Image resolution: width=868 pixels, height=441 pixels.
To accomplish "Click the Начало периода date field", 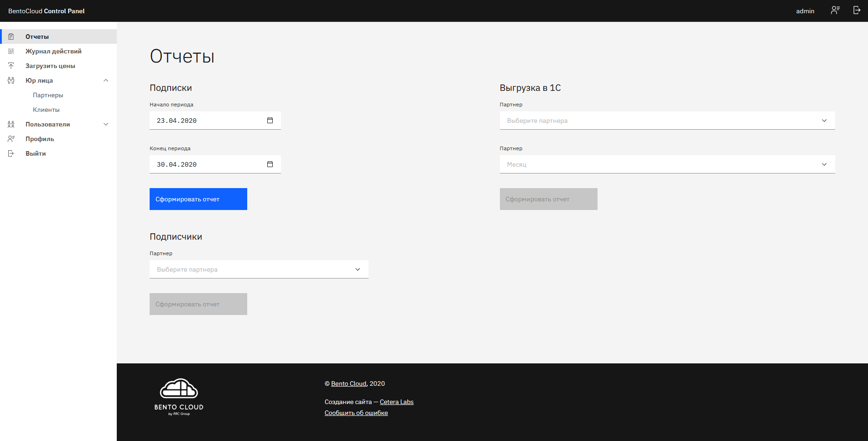I will [x=205, y=121].
